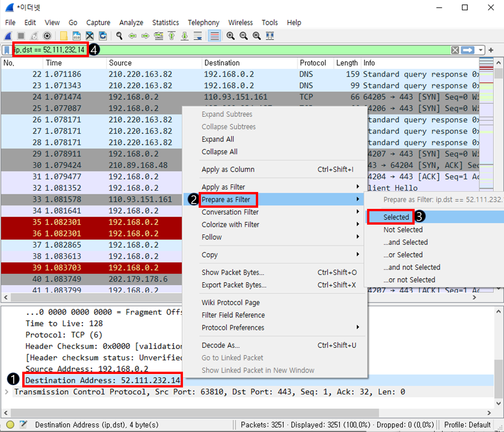Start capturing packets with the shark fin icon
This screenshot has width=504, height=432.
click(8, 36)
